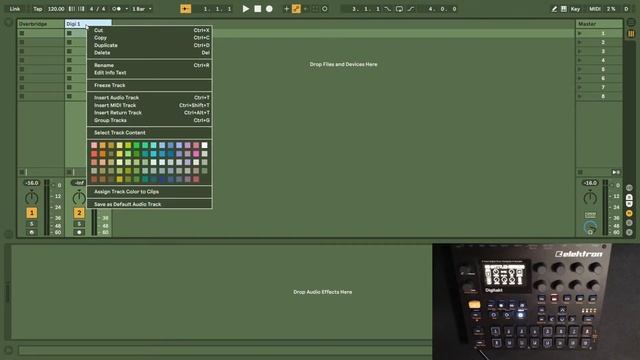
Task: Click the Overbridge track clip stop button
Action: coord(22,172)
